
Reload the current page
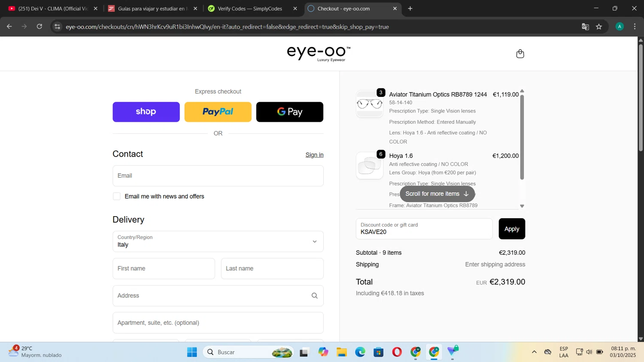tap(39, 27)
